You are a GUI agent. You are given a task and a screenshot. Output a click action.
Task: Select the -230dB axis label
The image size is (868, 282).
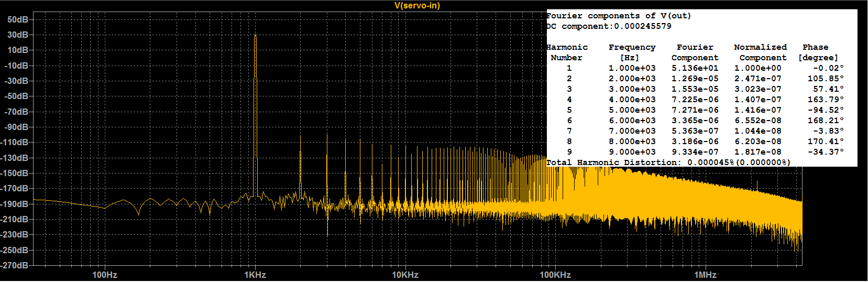tap(15, 234)
